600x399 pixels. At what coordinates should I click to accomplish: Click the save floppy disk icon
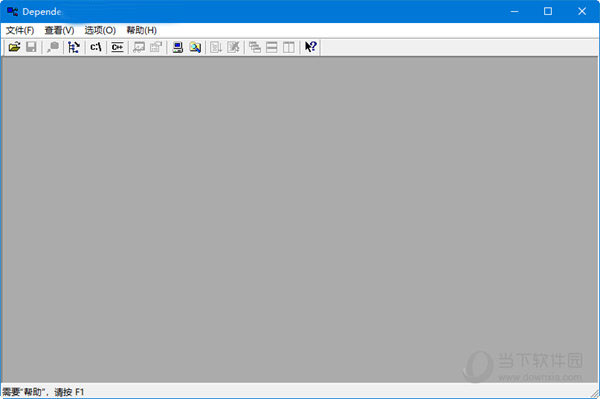[31, 47]
